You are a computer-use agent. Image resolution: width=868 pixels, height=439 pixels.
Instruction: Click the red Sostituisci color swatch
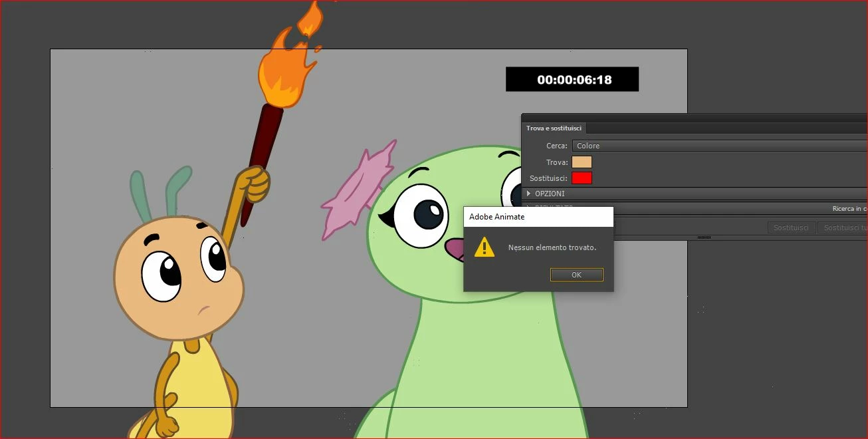(582, 178)
